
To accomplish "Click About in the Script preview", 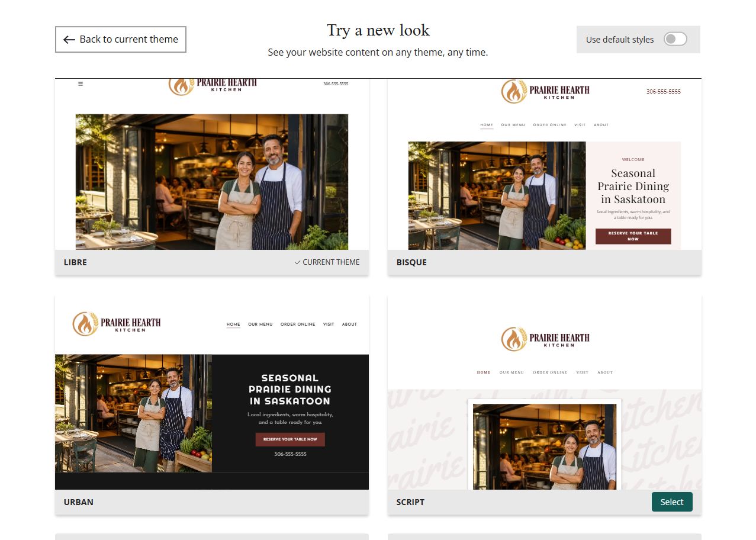I will (x=605, y=372).
